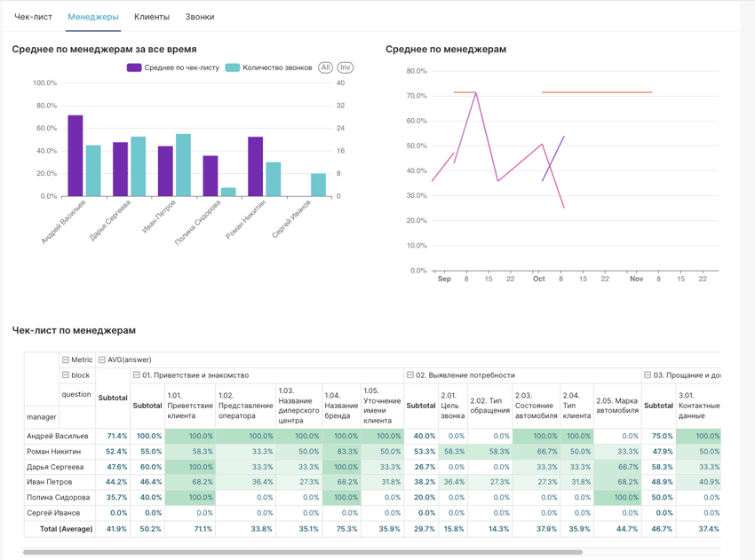Collapse '02. Выявление потребности' block

[x=410, y=375]
